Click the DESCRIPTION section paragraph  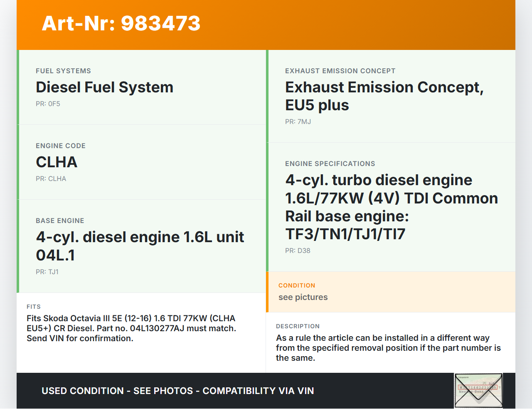click(388, 348)
